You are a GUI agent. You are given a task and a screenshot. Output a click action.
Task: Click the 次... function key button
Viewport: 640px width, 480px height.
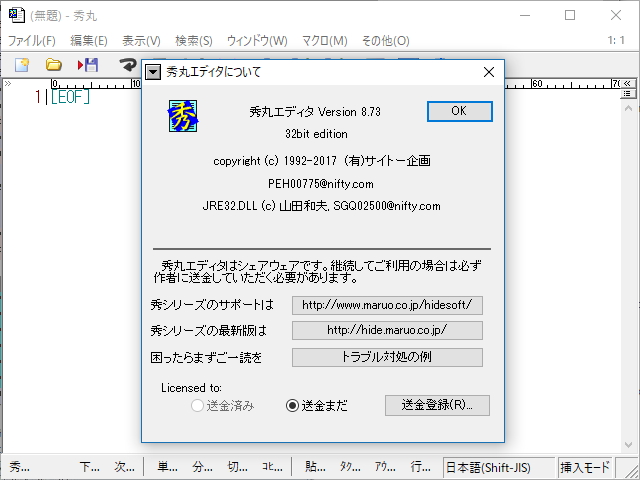tap(124, 466)
